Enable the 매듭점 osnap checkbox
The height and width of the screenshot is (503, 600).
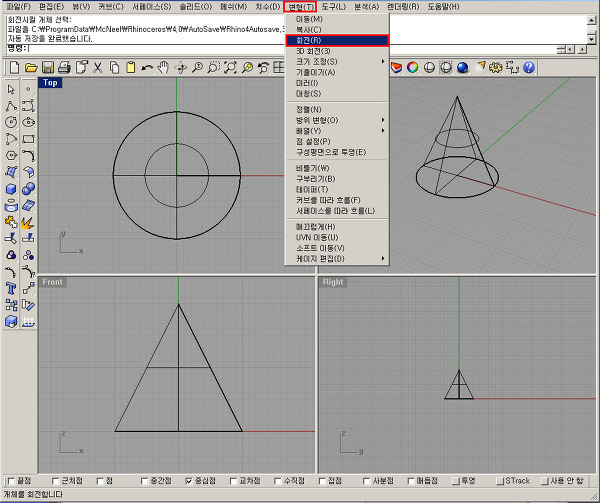(x=411, y=481)
